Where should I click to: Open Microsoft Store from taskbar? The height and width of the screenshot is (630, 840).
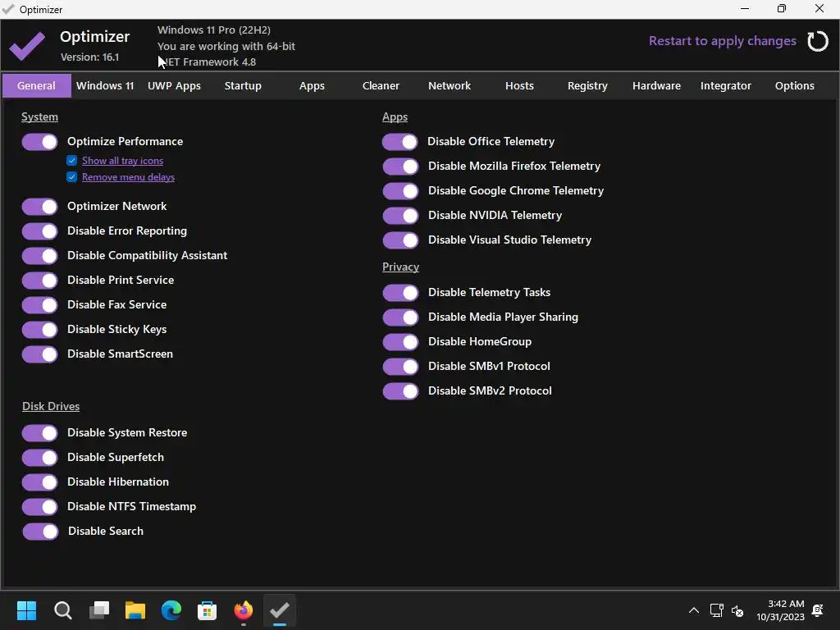208,610
